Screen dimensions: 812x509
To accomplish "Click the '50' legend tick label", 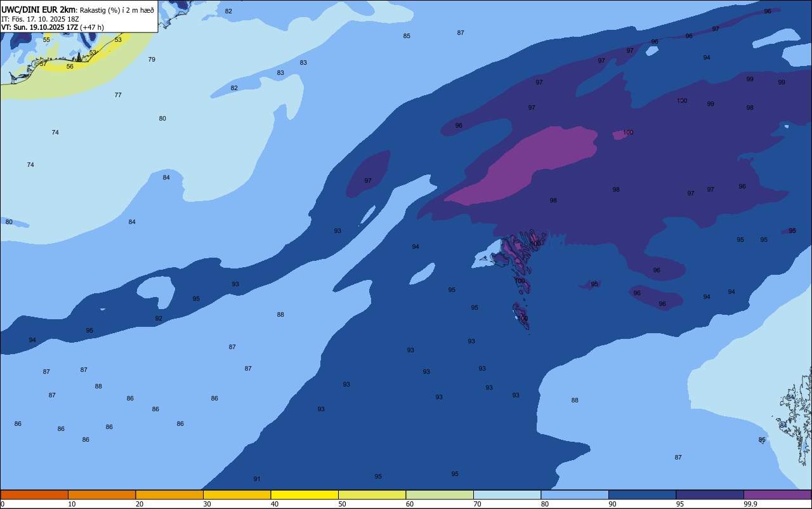I will 342,504.
